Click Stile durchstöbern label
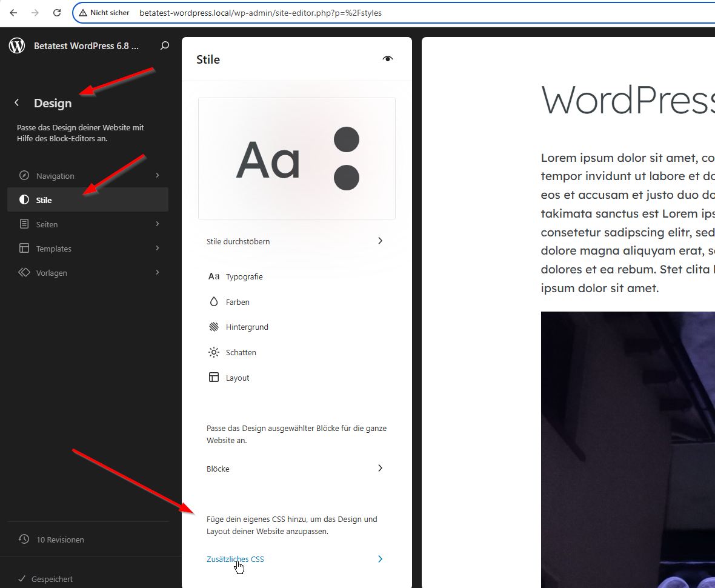 coord(238,241)
